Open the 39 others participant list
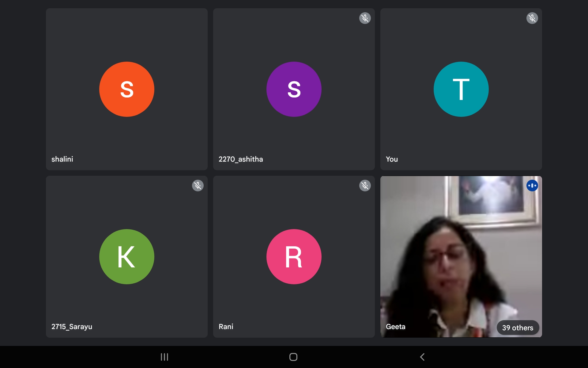Viewport: 588px width, 368px height. coord(518,328)
